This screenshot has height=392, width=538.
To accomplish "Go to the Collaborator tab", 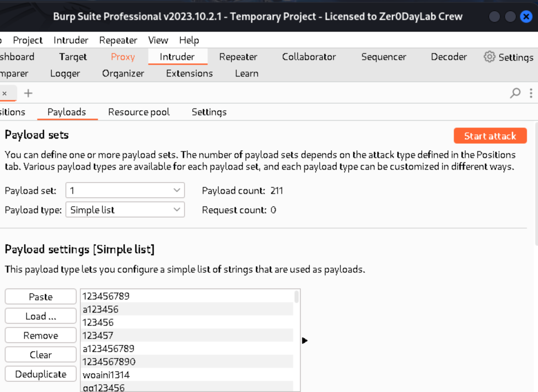I will [x=309, y=57].
